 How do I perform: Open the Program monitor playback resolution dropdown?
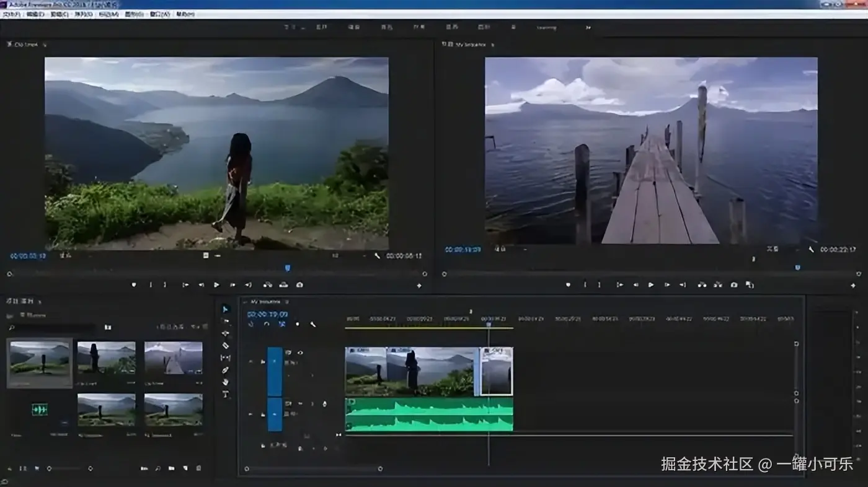pyautogui.click(x=773, y=249)
